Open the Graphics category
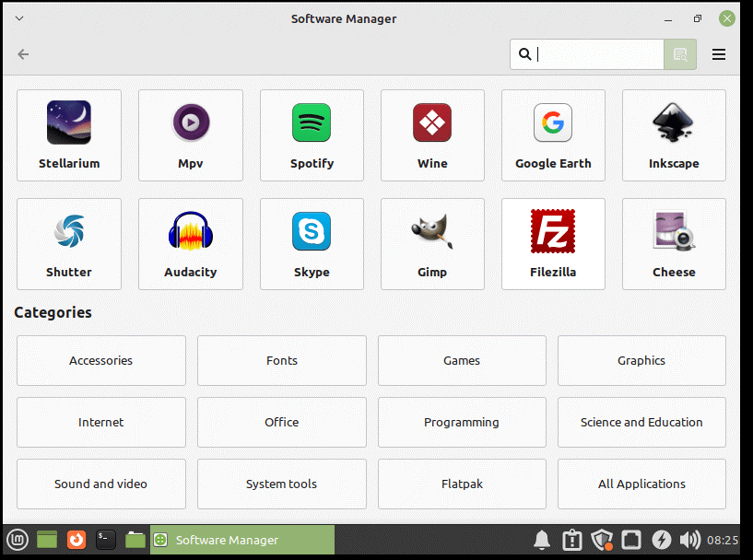The height and width of the screenshot is (560, 753). click(x=641, y=360)
